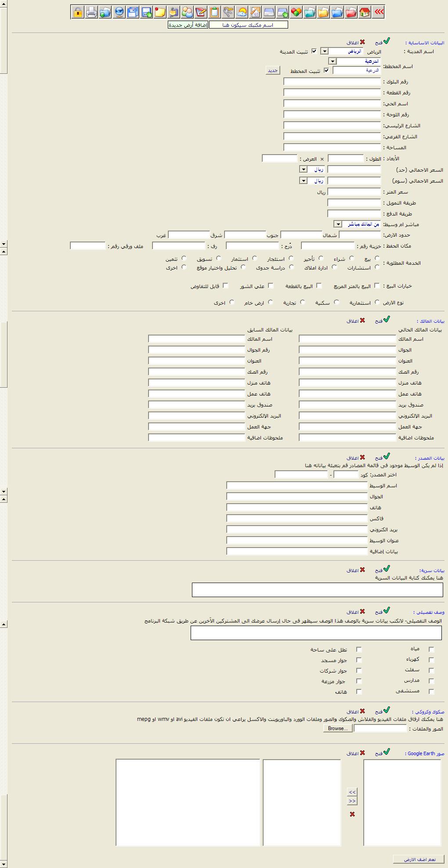Click the down arrow on the left scrollbar beside حدود الارض row
The height and width of the screenshot is (868, 448).
(x=4, y=244)
